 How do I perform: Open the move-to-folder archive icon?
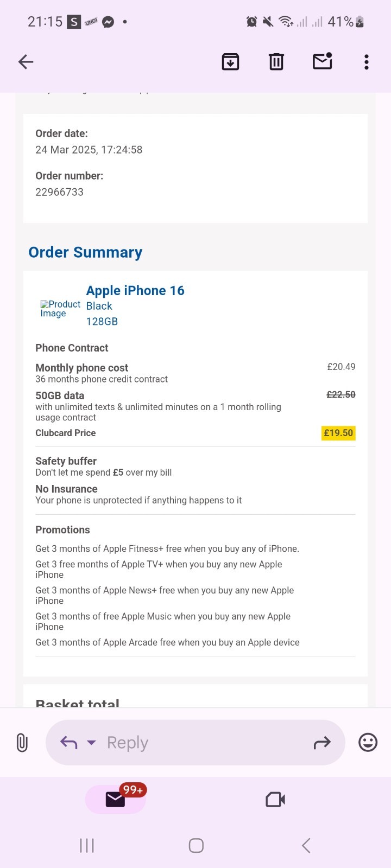230,61
